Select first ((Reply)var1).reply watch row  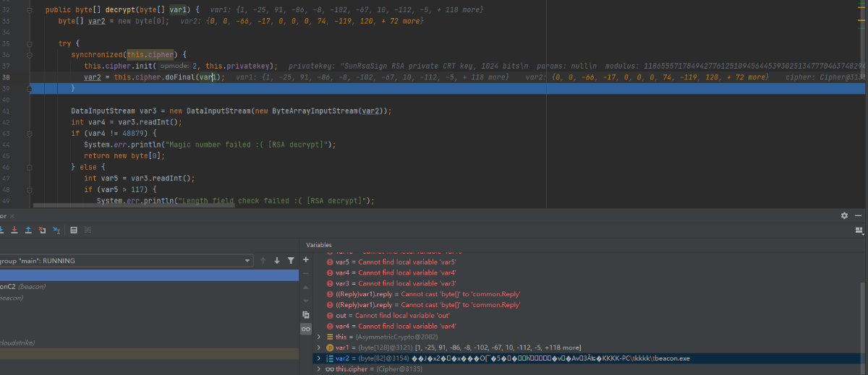click(x=590, y=294)
